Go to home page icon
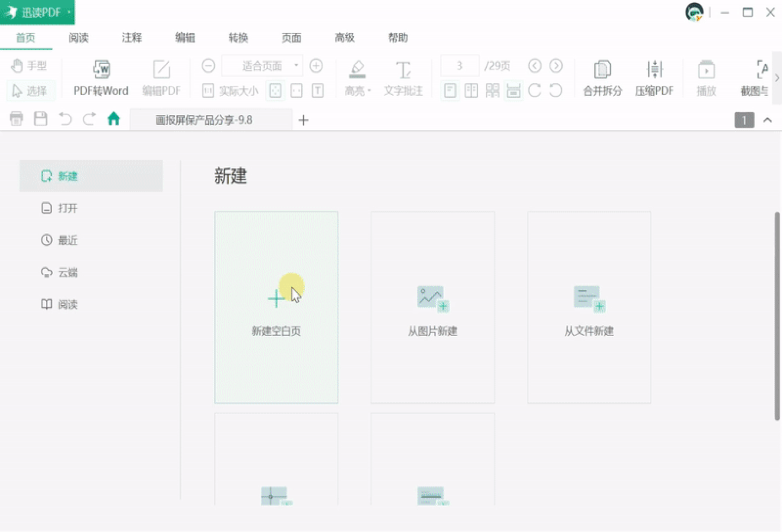Viewport: 782px width, 532px height. pos(114,119)
